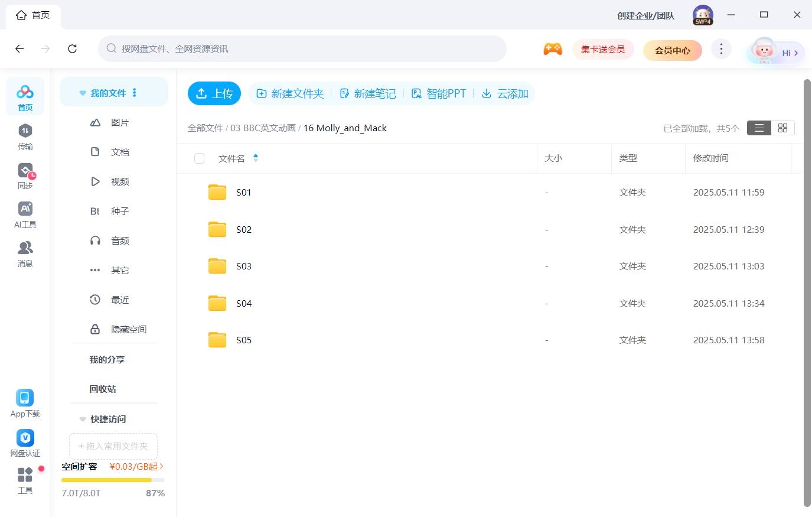Click the game controller icon near search bar

pos(553,50)
